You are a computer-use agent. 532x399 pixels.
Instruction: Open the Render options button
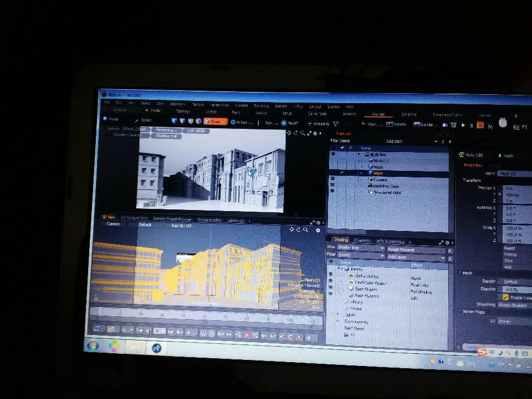(x=426, y=125)
